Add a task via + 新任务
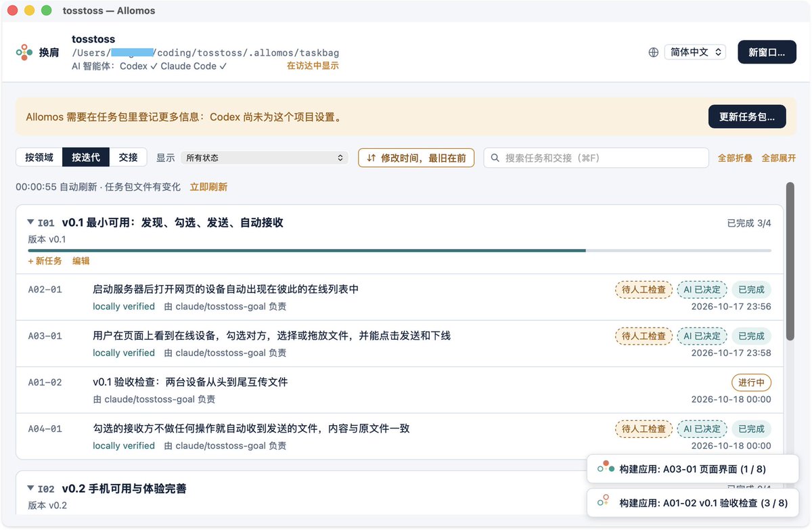The width and height of the screenshot is (812, 530). point(45,261)
